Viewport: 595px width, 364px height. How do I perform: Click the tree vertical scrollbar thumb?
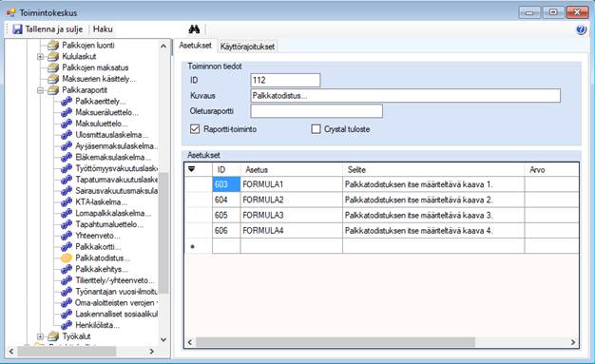163,233
